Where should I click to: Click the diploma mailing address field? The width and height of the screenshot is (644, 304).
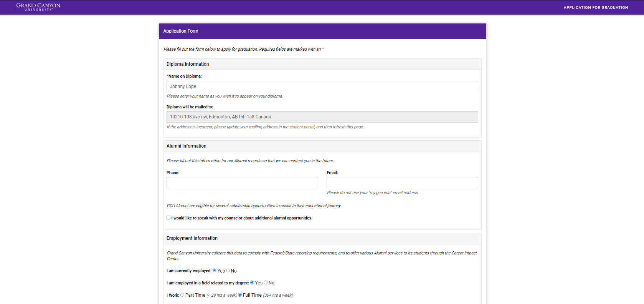[322, 117]
